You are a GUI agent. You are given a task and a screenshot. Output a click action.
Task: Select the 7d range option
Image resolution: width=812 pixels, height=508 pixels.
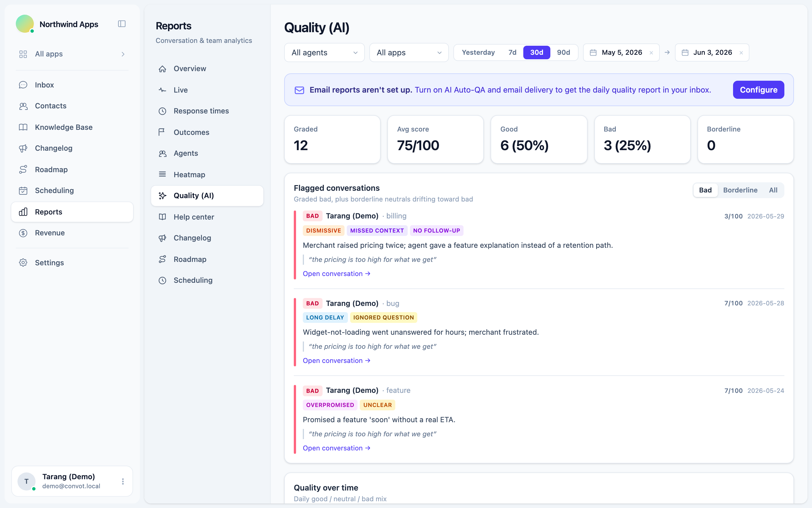[512, 52]
